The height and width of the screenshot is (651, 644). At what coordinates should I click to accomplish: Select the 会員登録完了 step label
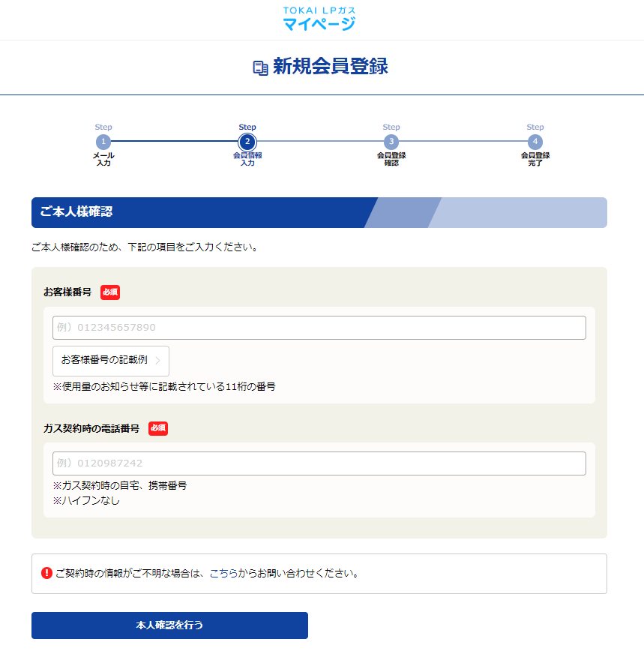point(535,160)
